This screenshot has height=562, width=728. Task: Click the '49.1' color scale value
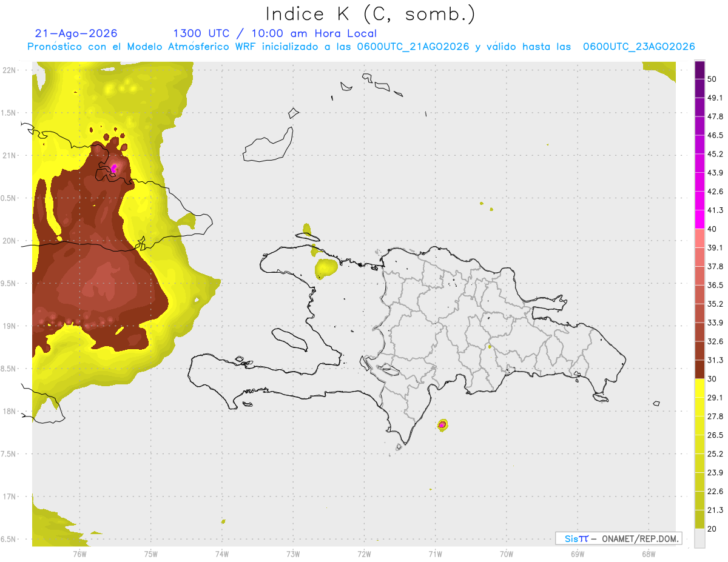coord(716,98)
